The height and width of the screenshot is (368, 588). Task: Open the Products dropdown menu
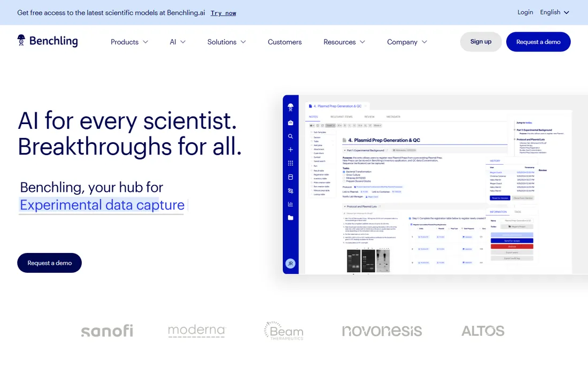(129, 42)
